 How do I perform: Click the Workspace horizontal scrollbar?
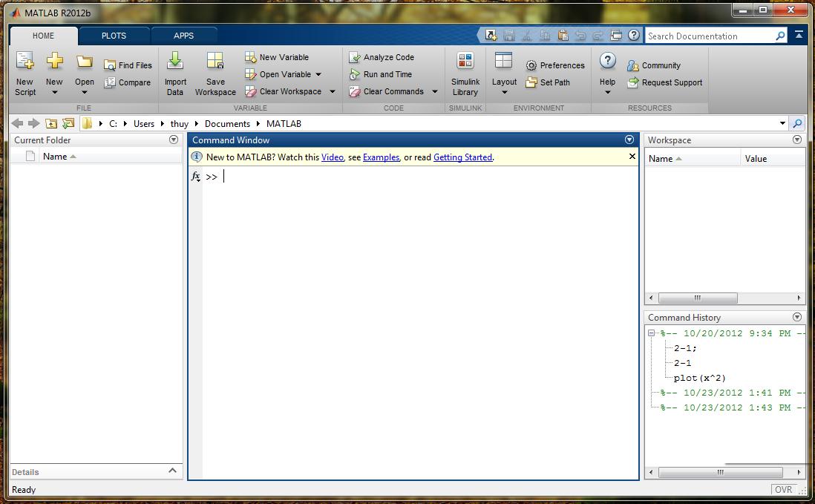pos(698,298)
